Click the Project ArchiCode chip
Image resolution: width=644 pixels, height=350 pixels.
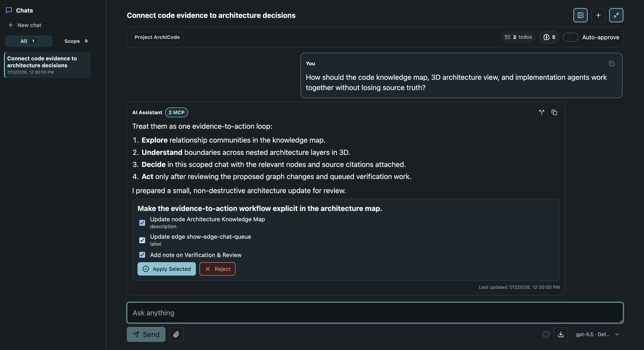157,37
